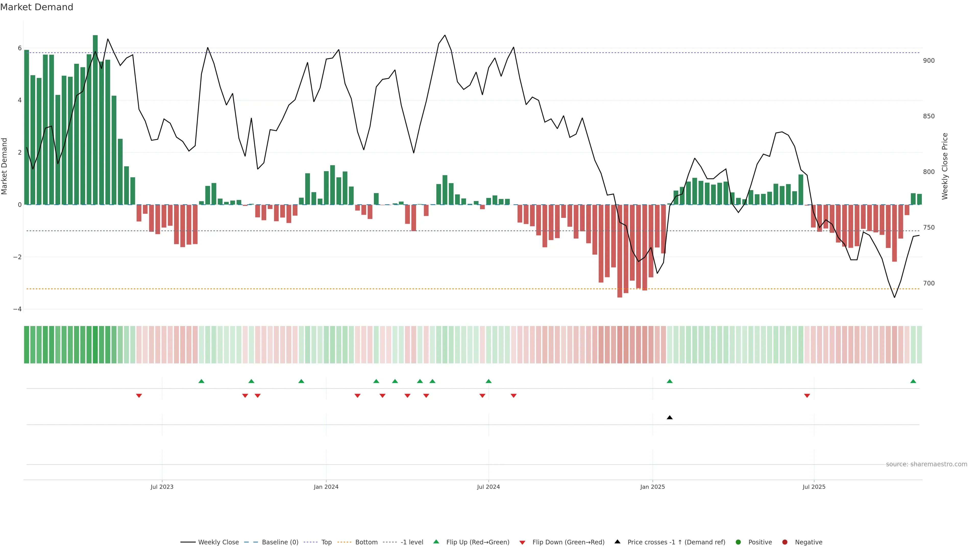Click the Jan 2024 x-axis label
The width and height of the screenshot is (980, 551).
[x=326, y=487]
